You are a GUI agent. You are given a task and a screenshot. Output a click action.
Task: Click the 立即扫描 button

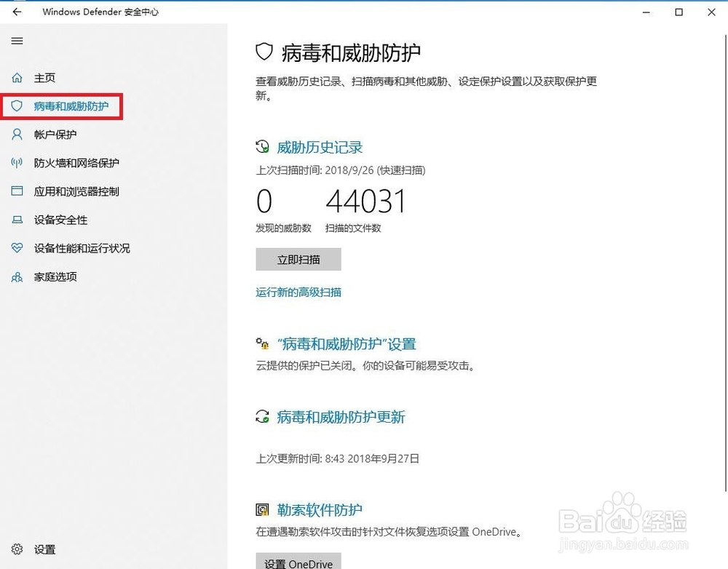[x=298, y=260]
